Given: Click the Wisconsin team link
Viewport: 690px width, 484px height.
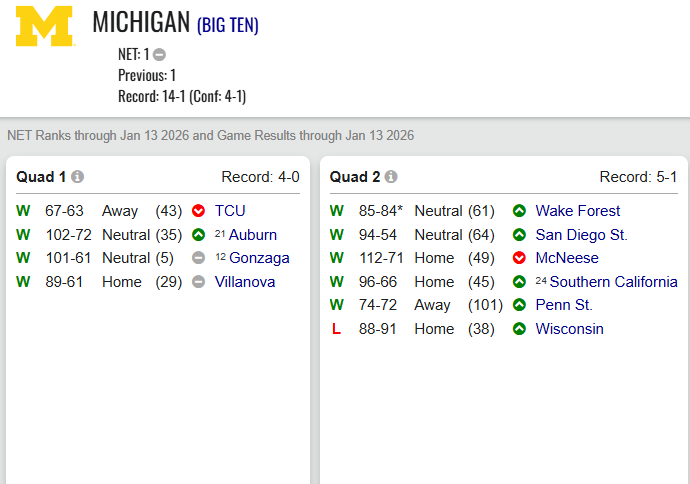Looking at the screenshot, I should [569, 329].
